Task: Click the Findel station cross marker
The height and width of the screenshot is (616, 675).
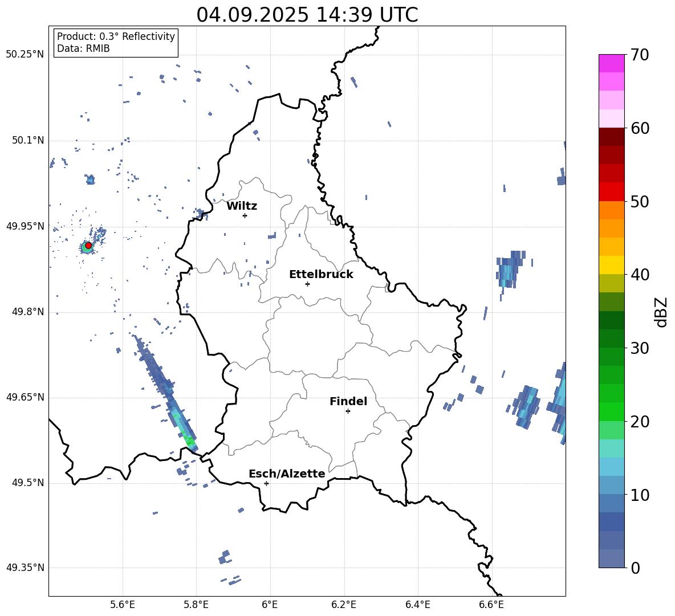Action: pyautogui.click(x=348, y=411)
